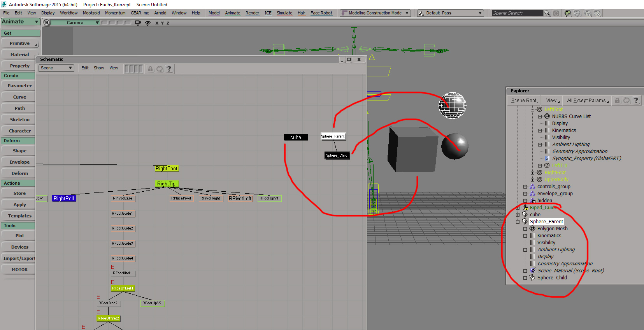Viewport: 644px width, 330px height.
Task: Click the Skeleton button in left panel
Action: coord(20,120)
